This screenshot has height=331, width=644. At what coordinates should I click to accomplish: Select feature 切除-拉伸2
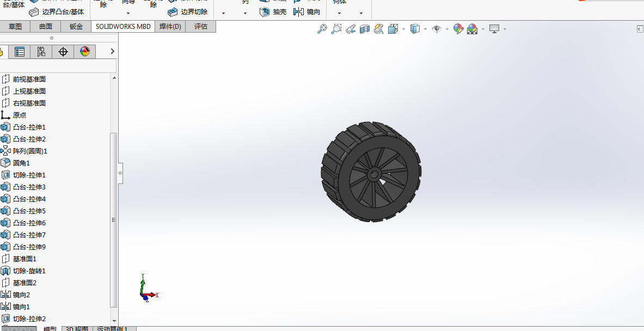click(x=29, y=318)
